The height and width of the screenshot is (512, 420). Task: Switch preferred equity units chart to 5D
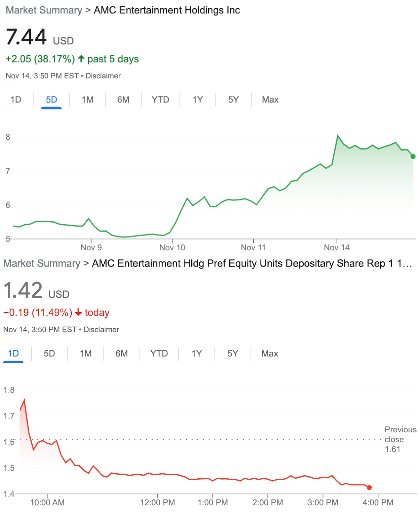click(49, 354)
